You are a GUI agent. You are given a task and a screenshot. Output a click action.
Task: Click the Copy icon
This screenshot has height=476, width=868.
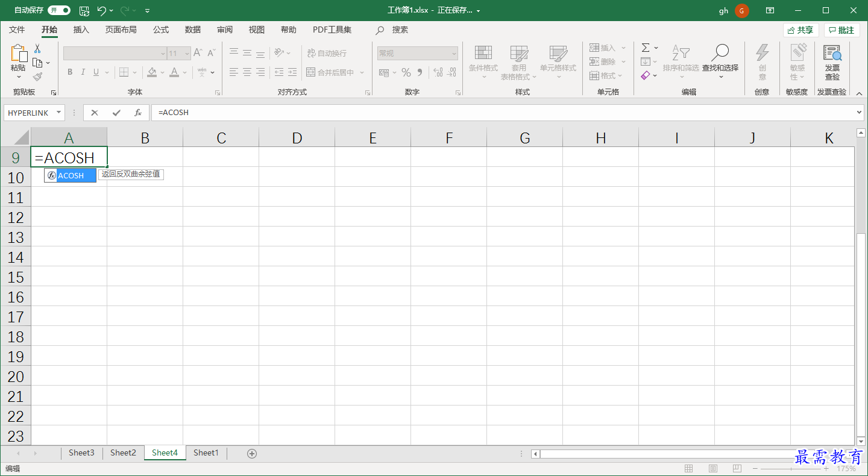click(37, 63)
